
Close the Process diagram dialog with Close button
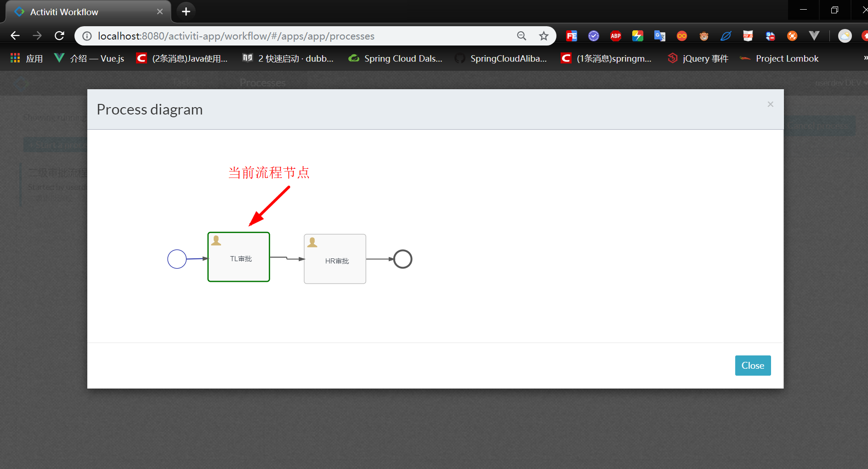point(753,366)
